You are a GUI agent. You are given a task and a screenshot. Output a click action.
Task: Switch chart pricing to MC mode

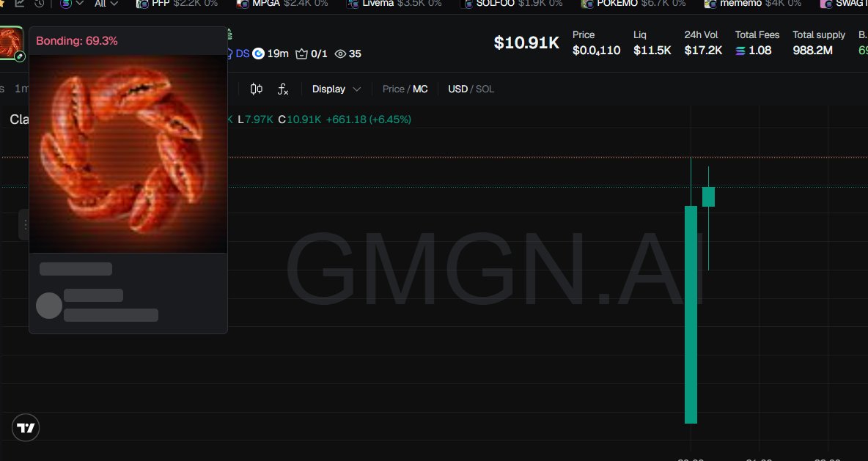pyautogui.click(x=420, y=89)
